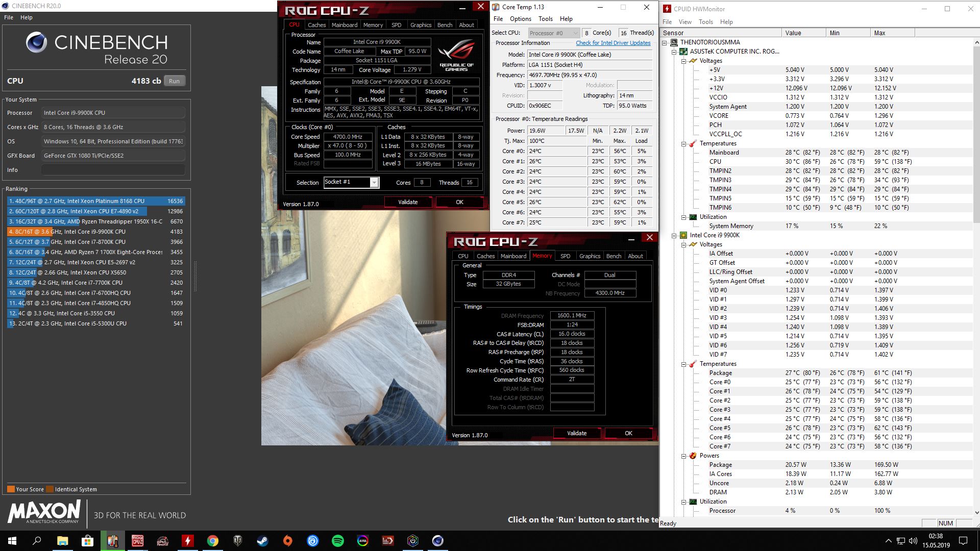Click the CPU chip icon beside Intel Core i9 9900K
The width and height of the screenshot is (980, 551).
[x=683, y=235]
